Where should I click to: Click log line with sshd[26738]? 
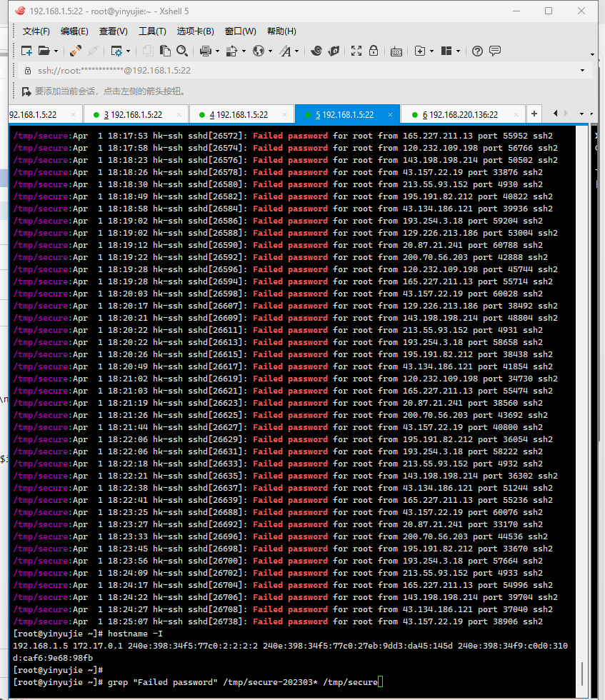coord(278,621)
